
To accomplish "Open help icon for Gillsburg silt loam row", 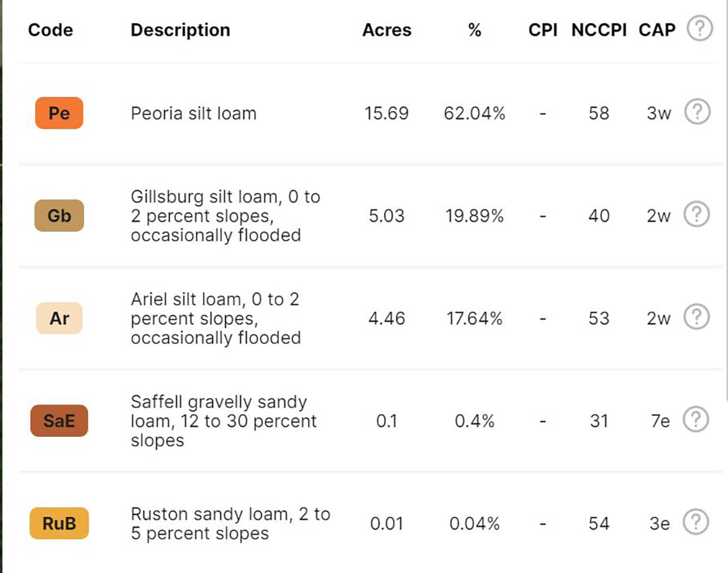I will click(696, 214).
